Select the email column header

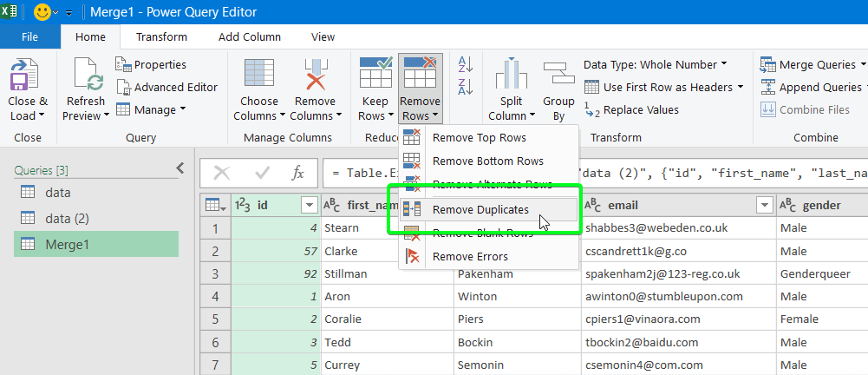click(x=679, y=206)
